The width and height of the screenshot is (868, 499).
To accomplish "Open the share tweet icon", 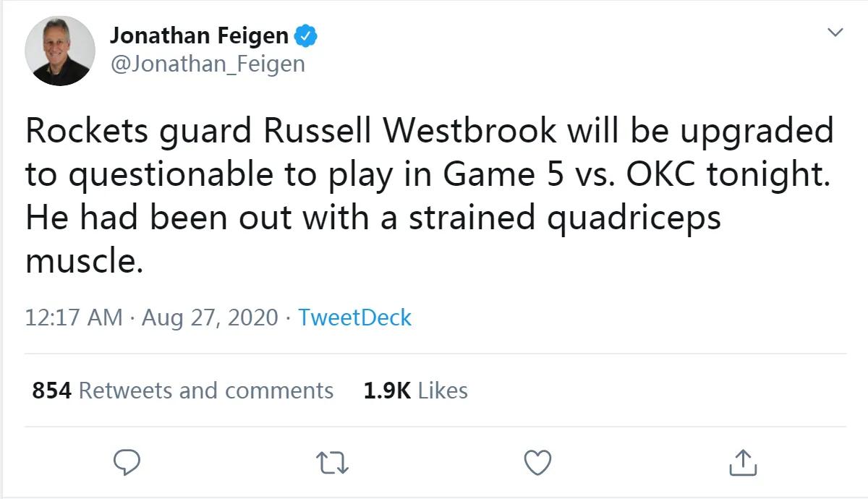I will point(742,462).
